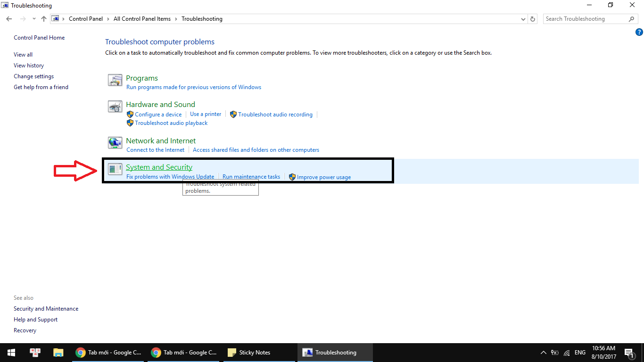Click the System and Security icon
644x362 pixels.
click(x=115, y=169)
